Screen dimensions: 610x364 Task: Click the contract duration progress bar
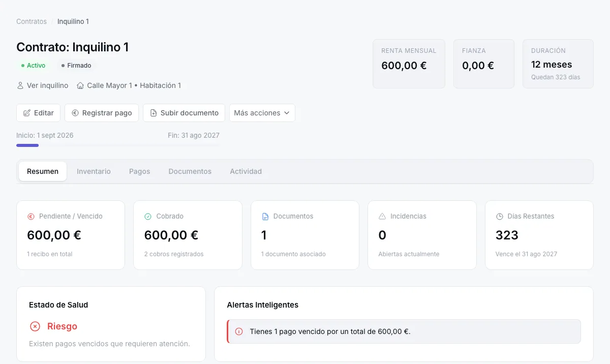[118, 145]
